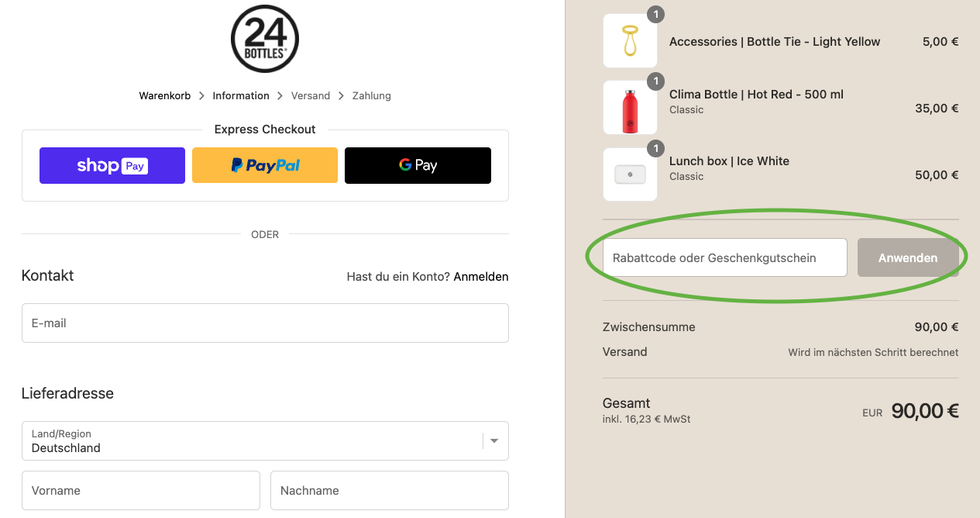Expand the Land/Region dropdown arrow
The image size is (980, 518).
(x=494, y=441)
